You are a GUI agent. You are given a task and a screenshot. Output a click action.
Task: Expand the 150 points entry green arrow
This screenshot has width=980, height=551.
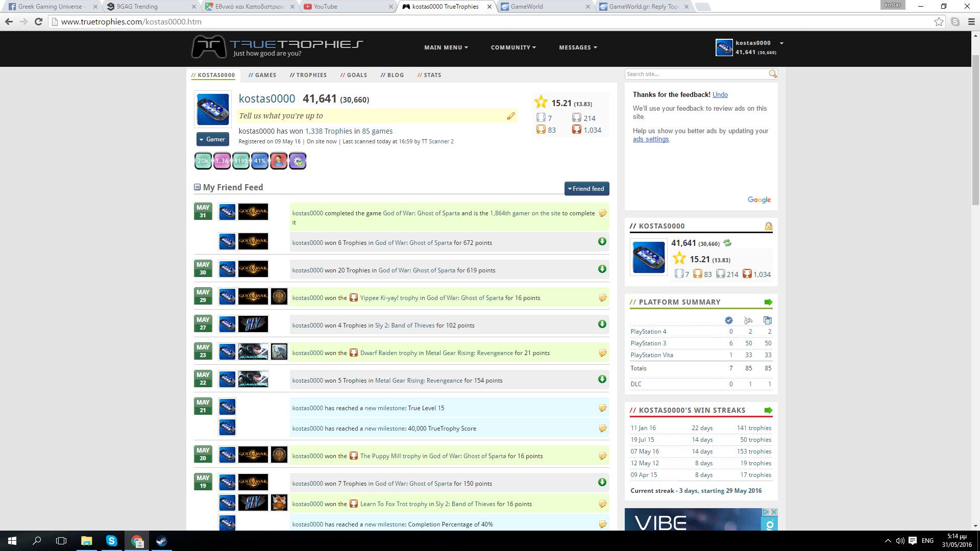point(602,483)
